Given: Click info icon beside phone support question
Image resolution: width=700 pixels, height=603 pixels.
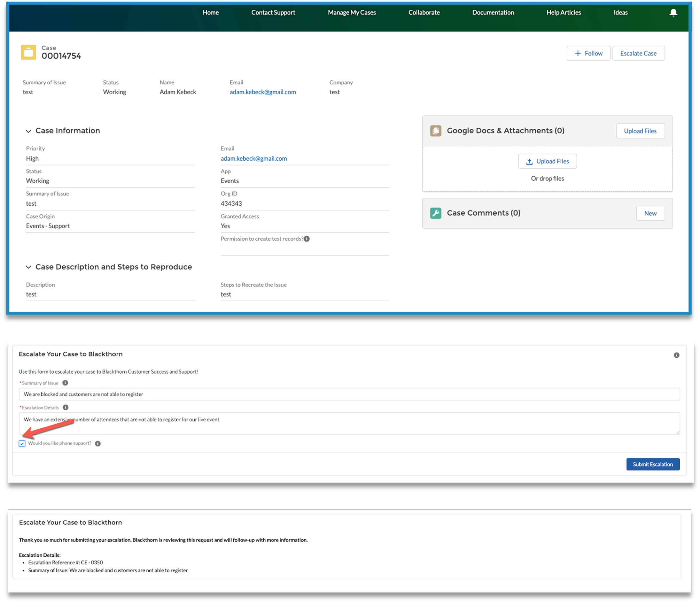Looking at the screenshot, I should [97, 444].
